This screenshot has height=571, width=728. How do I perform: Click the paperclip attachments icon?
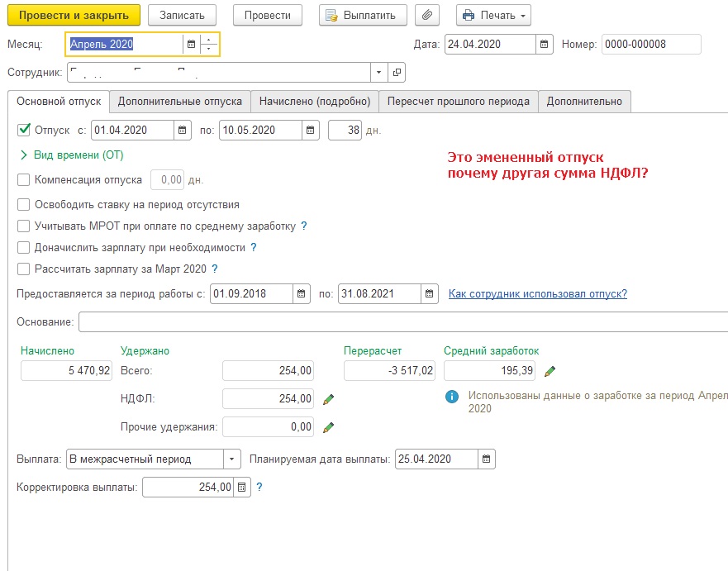pos(427,15)
